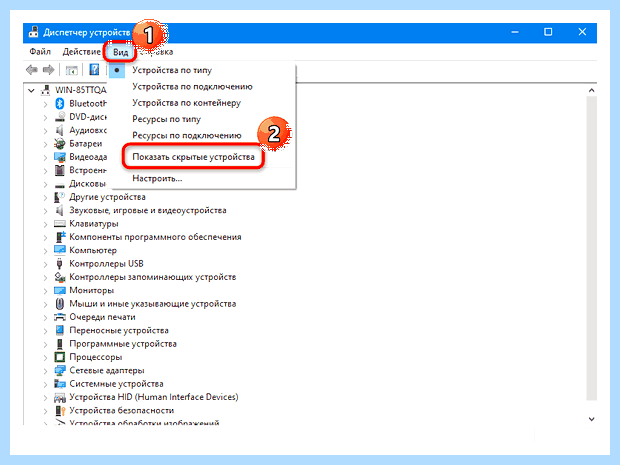Image resolution: width=620 pixels, height=465 pixels.
Task: Click the Другие устройства unknown device icon
Action: tap(60, 197)
